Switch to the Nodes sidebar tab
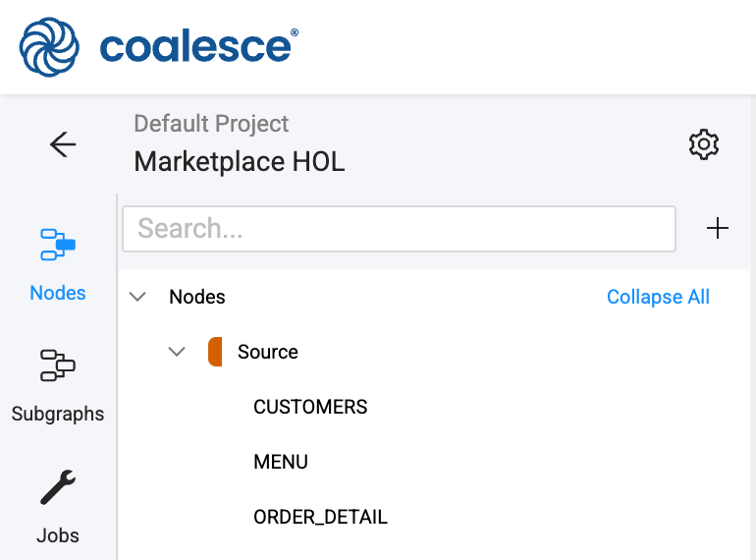 pos(58,262)
